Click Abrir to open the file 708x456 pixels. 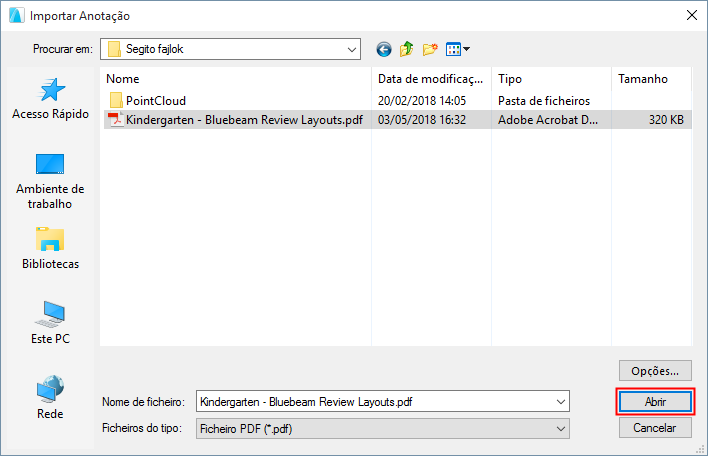[655, 402]
